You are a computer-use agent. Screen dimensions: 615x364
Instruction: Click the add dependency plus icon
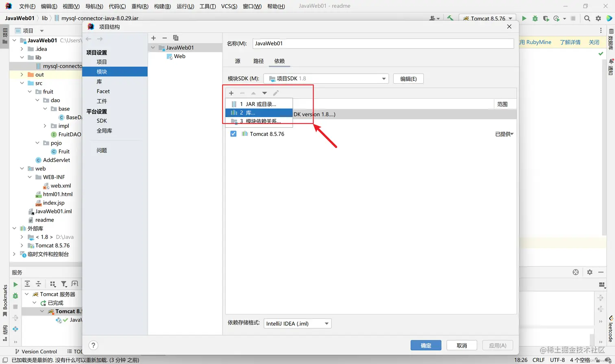(231, 93)
